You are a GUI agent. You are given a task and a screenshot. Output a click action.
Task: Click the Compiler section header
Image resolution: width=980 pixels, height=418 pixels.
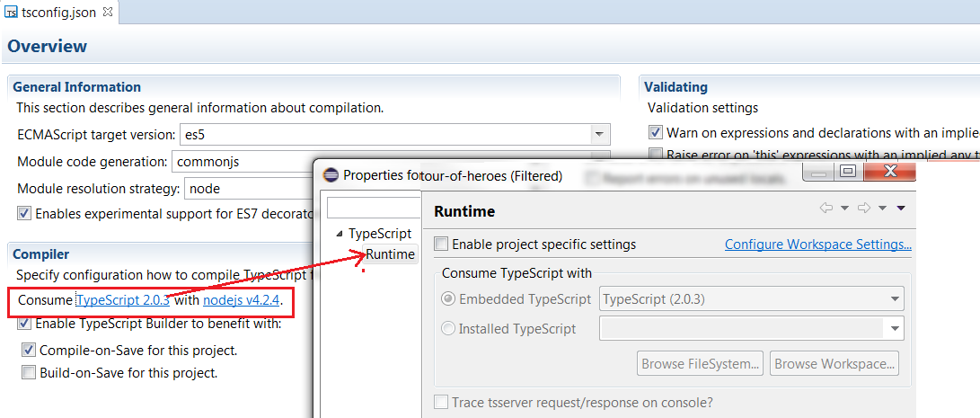coord(40,254)
